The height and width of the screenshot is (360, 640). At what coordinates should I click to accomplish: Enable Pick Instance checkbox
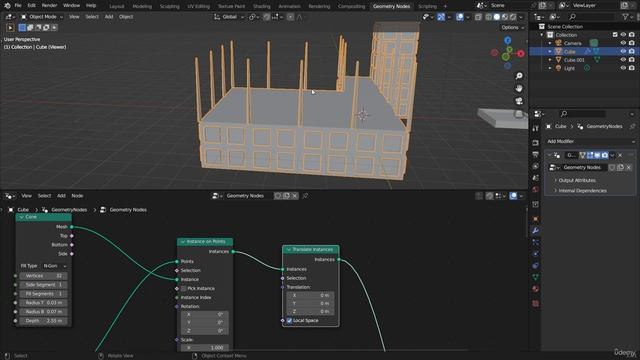tap(184, 289)
